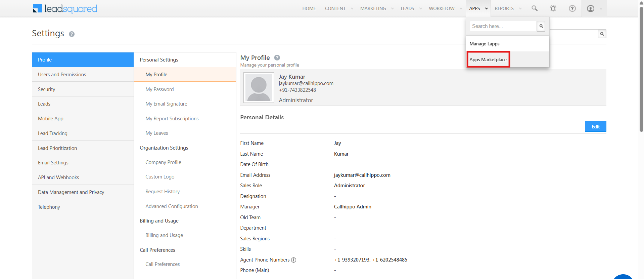
Task: Open the Content menu
Action: [335, 8]
